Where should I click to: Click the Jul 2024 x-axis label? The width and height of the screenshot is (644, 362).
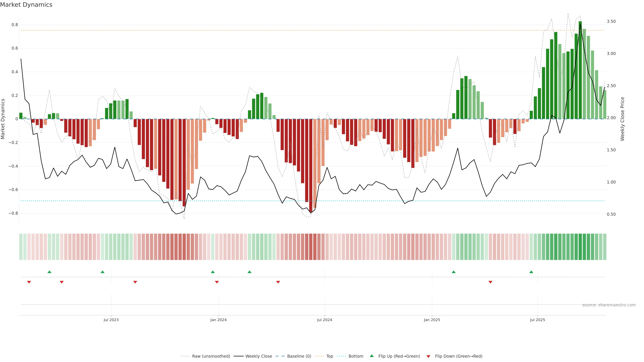pos(325,320)
